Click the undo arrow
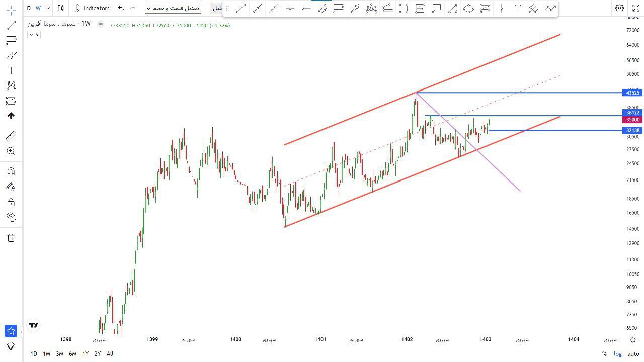This screenshot has height=362, width=644. [121, 8]
